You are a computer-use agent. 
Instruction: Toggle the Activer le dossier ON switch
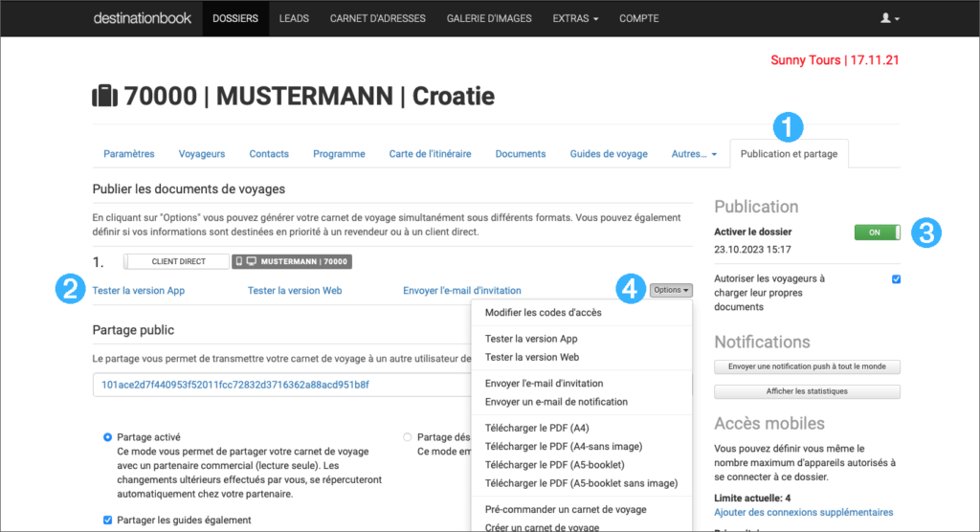(x=877, y=233)
